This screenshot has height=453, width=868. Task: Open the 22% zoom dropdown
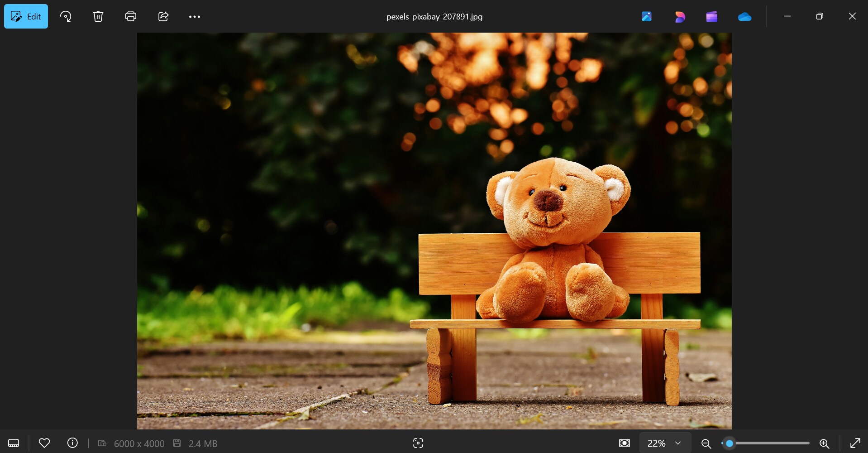point(665,443)
